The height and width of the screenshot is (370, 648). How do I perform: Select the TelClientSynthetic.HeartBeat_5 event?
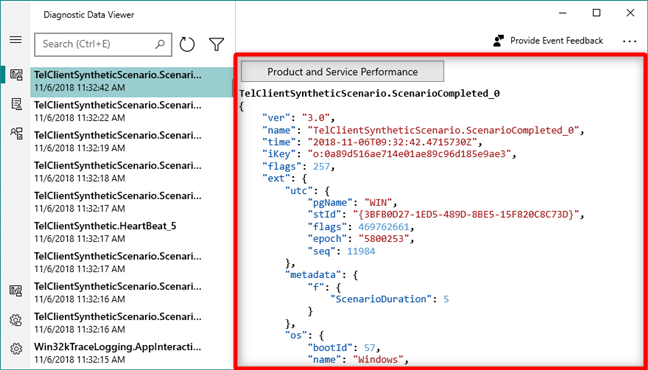(x=131, y=233)
